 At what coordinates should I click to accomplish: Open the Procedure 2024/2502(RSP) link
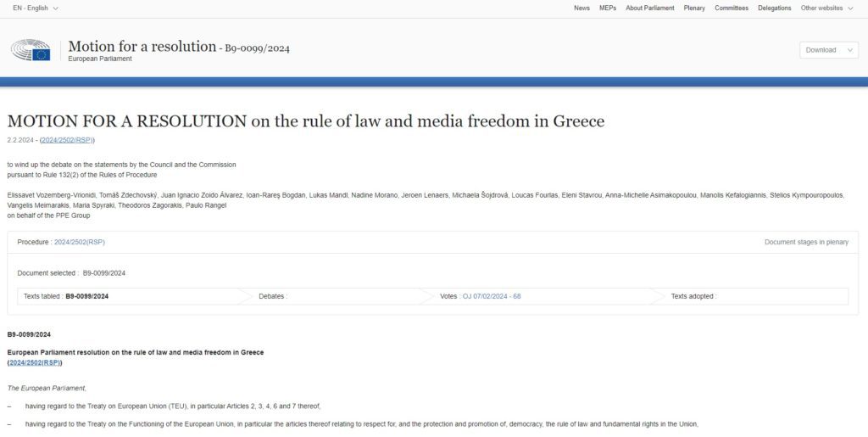pos(79,242)
